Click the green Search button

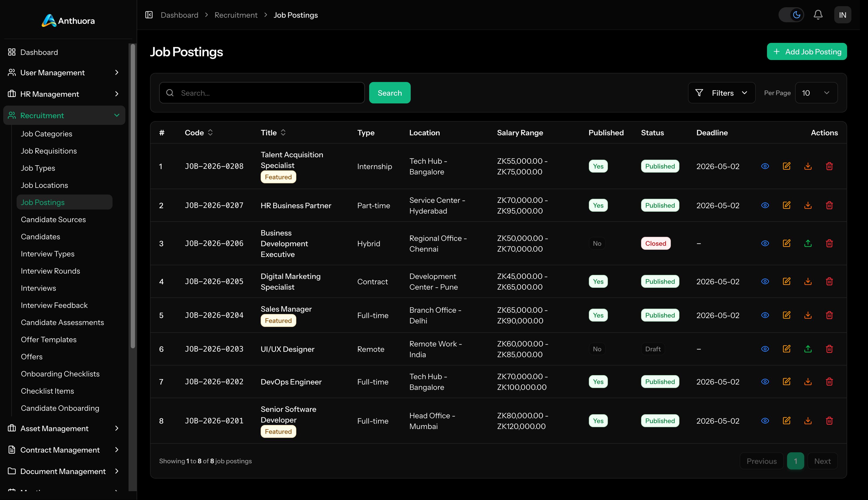pyautogui.click(x=389, y=93)
